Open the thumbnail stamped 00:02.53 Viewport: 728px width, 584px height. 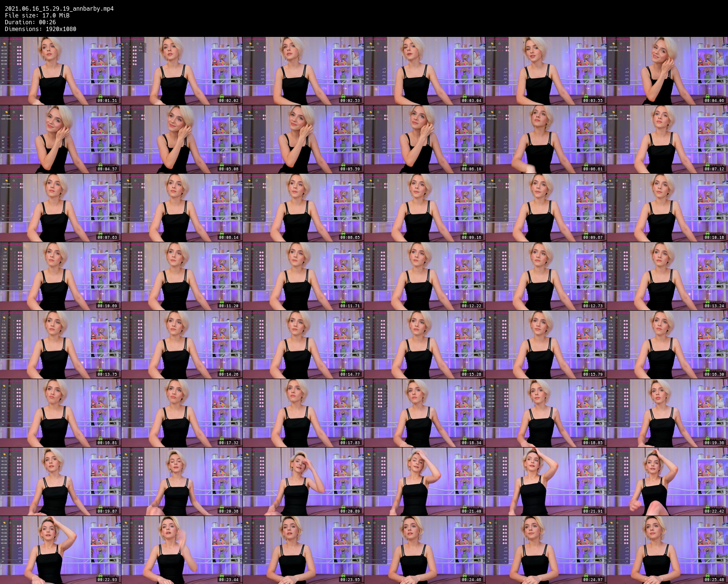303,71
